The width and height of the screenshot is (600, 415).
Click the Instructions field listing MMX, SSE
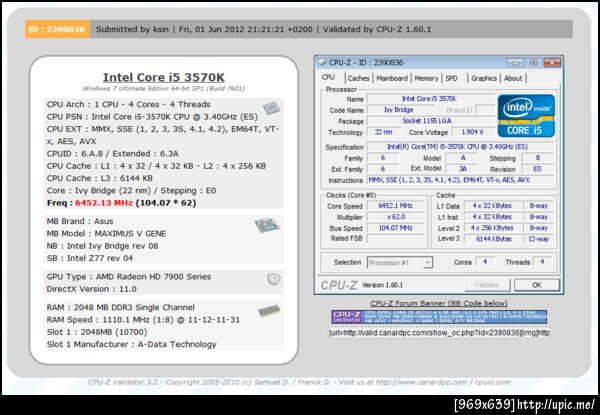[x=460, y=180]
